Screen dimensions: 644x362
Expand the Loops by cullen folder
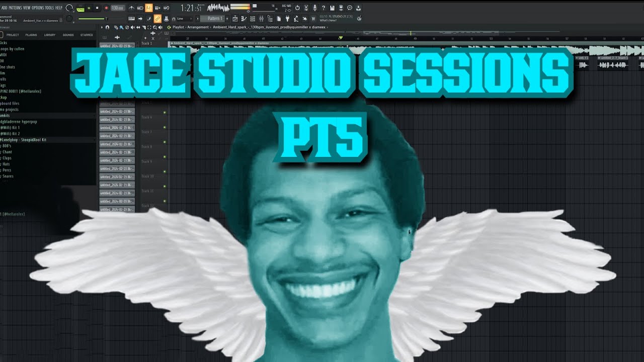13,49
